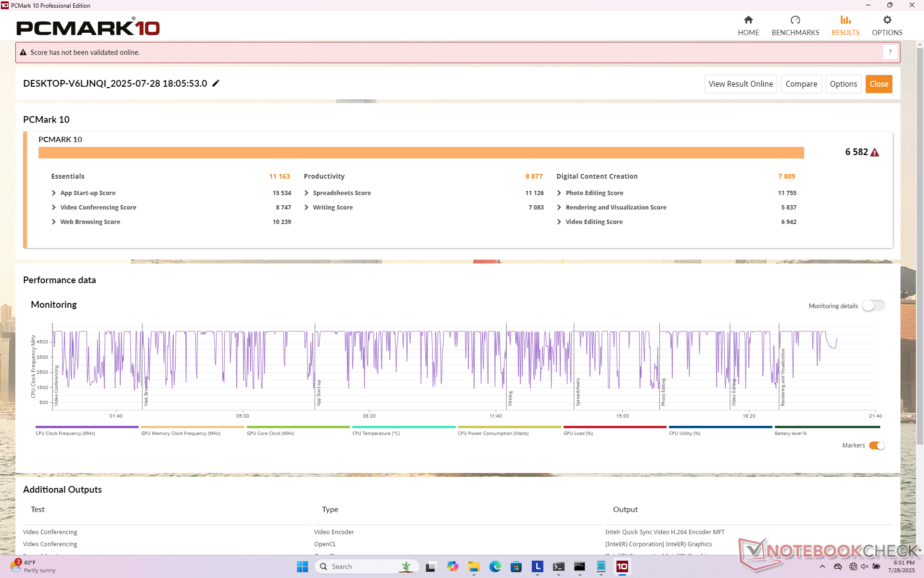The image size is (924, 578).
Task: Click the Home house icon
Action: pos(748,20)
